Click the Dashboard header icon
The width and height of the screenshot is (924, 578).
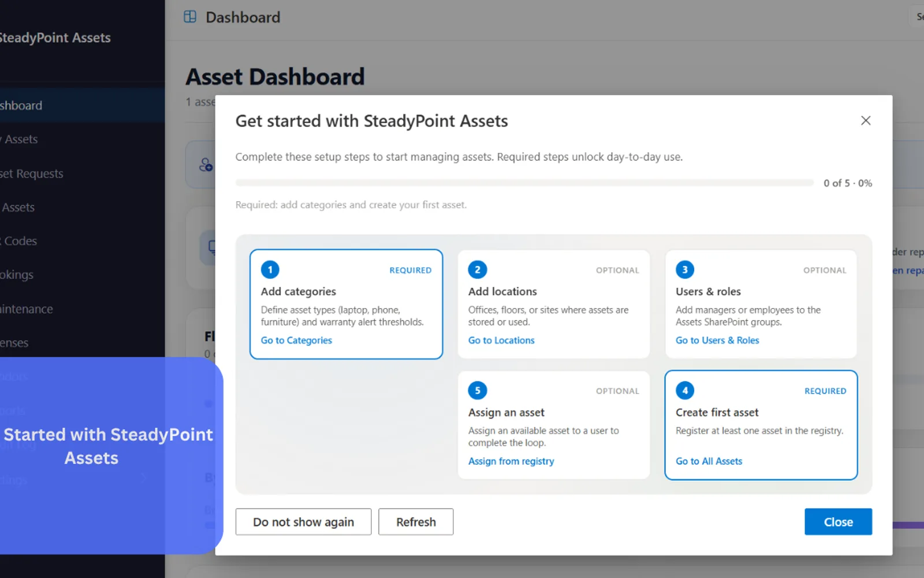[190, 17]
